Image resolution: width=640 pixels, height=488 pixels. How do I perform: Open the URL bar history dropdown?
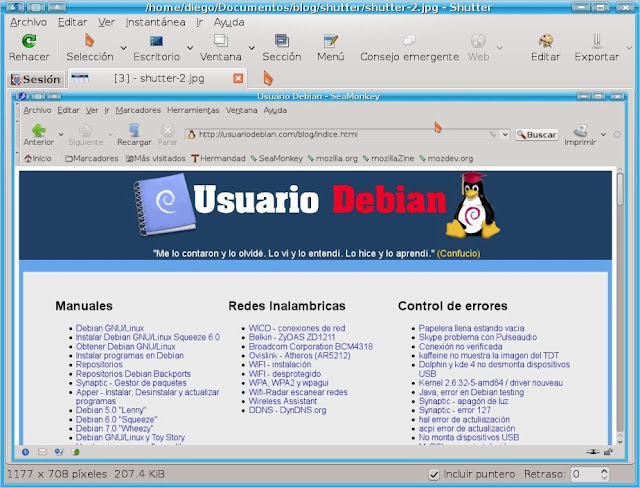coord(505,134)
